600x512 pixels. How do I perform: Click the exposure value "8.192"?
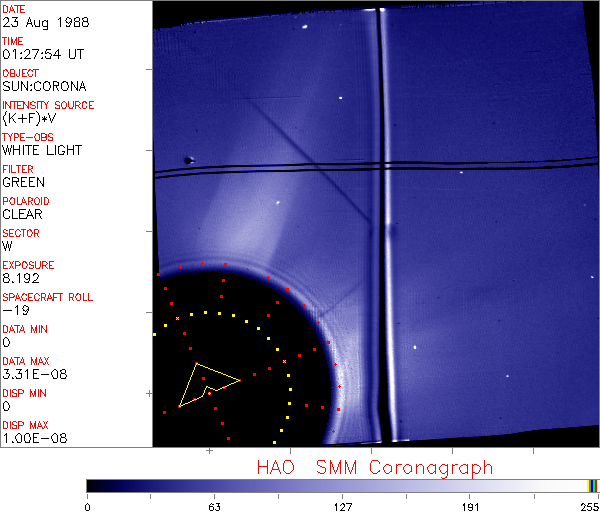coord(21,278)
